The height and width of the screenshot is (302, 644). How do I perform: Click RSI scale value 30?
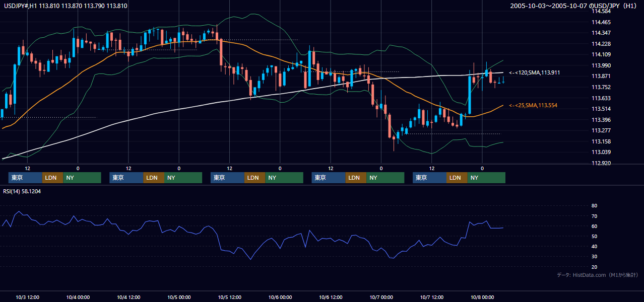coord(594,257)
